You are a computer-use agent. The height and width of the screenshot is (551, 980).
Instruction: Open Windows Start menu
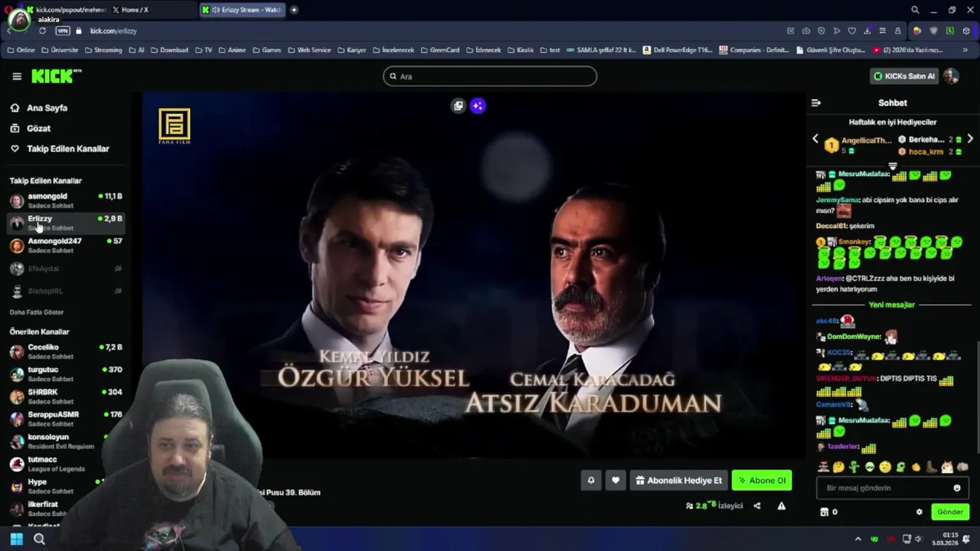(x=16, y=539)
